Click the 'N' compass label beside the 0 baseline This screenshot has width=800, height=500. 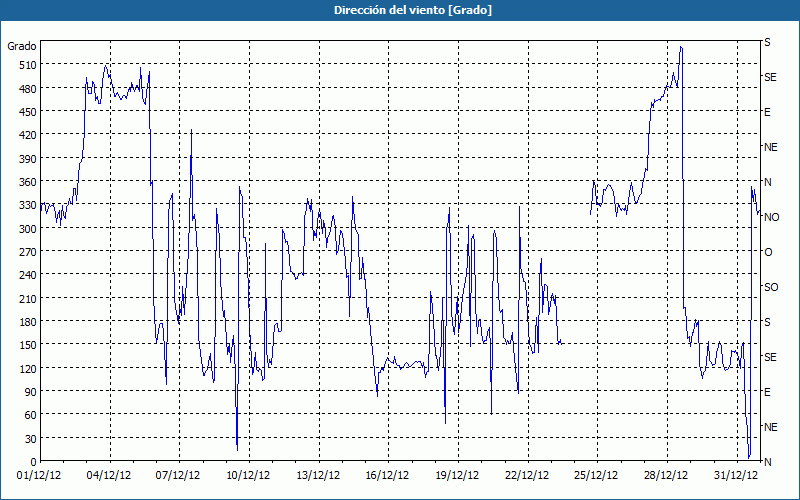768,462
